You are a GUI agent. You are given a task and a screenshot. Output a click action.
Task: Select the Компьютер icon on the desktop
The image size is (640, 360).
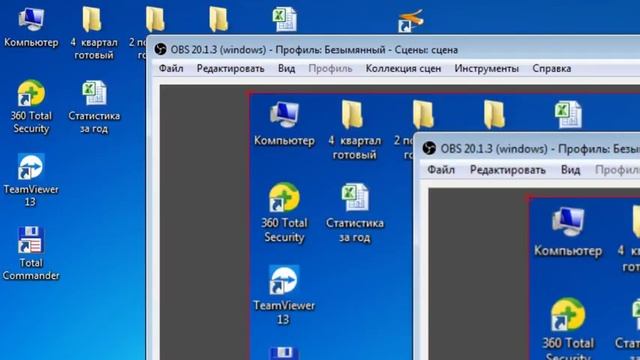click(31, 28)
